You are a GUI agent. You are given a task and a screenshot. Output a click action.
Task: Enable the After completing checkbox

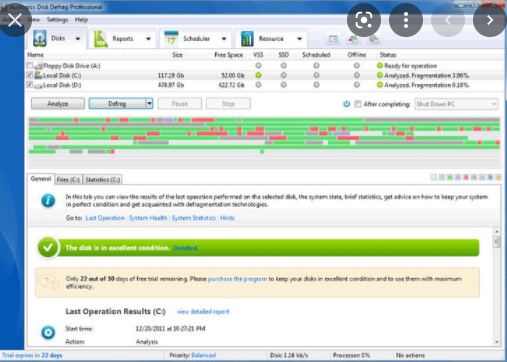click(x=358, y=104)
